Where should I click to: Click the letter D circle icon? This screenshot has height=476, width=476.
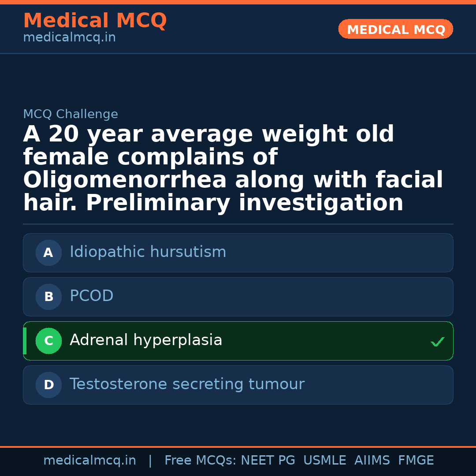(48, 385)
